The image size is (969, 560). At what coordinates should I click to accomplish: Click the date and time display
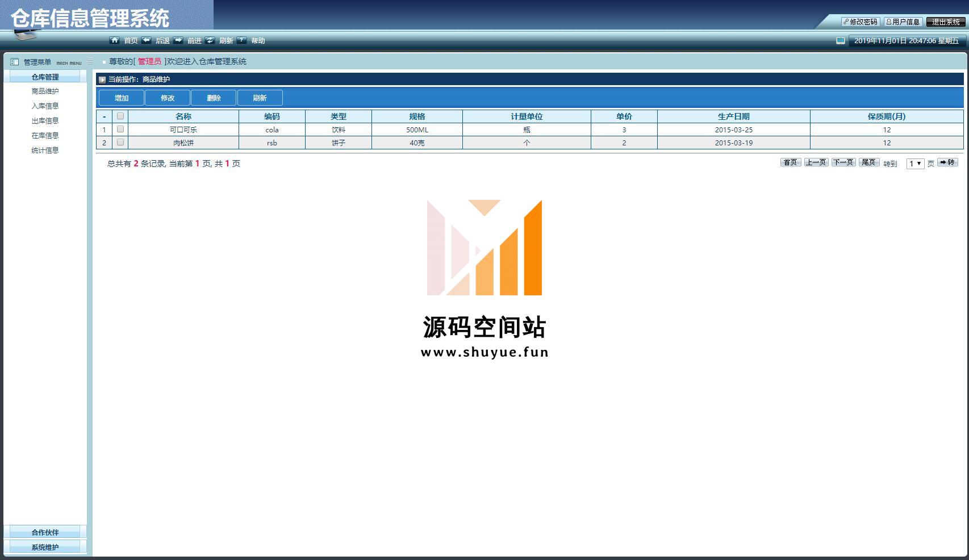pyautogui.click(x=906, y=41)
